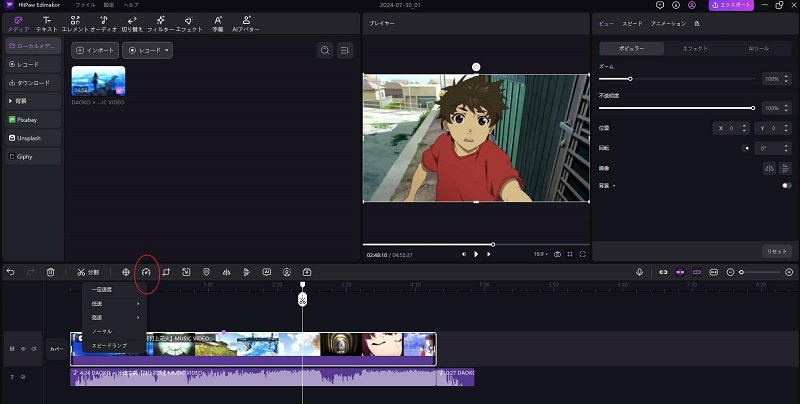Open the メディア media tab
The width and height of the screenshot is (800, 404).
18,24
